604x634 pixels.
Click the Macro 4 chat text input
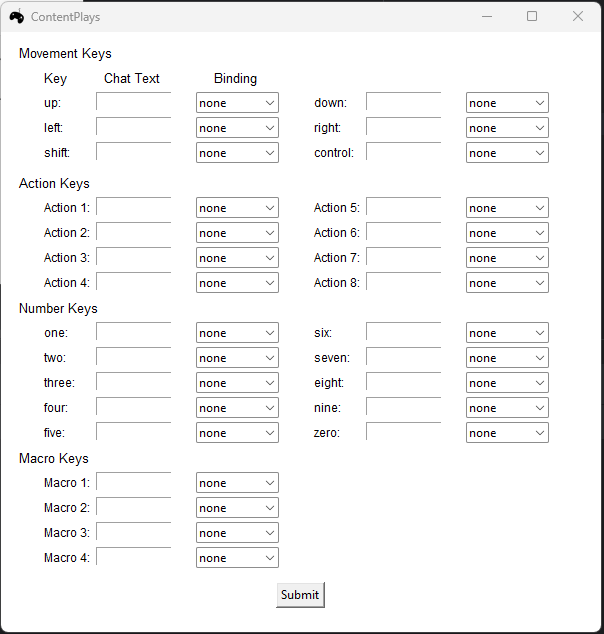tap(133, 556)
